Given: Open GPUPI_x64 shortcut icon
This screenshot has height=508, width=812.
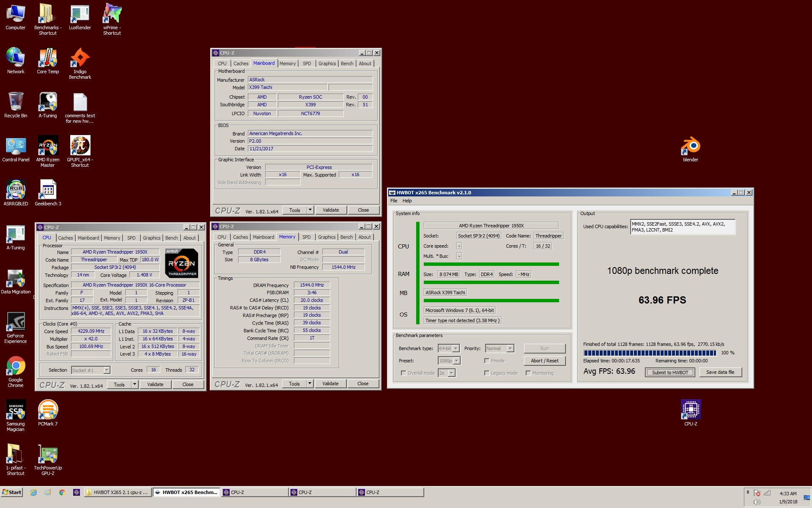Looking at the screenshot, I should coord(80,151).
